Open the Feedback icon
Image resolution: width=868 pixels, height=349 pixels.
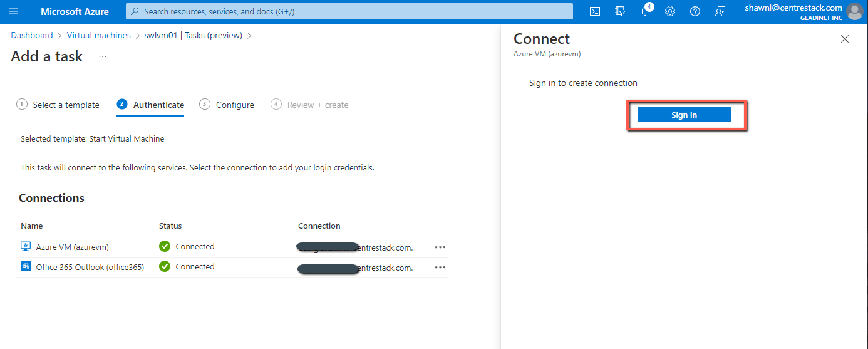coord(720,11)
